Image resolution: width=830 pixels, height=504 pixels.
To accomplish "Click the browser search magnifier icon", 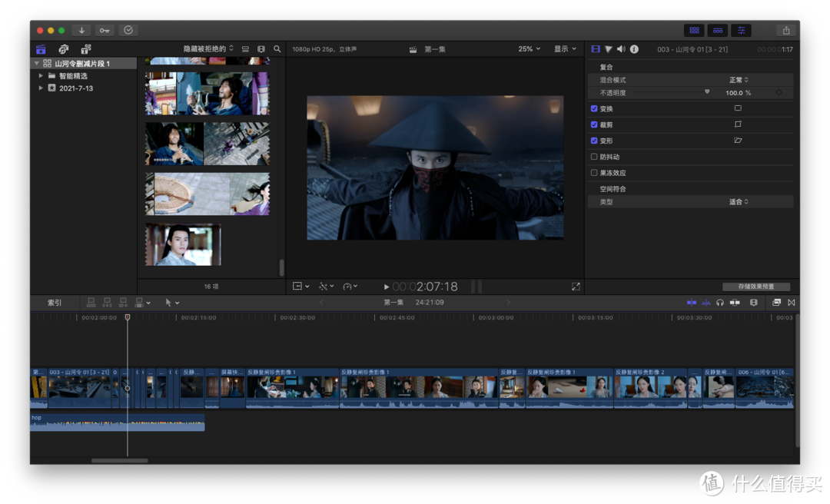I will tap(277, 48).
